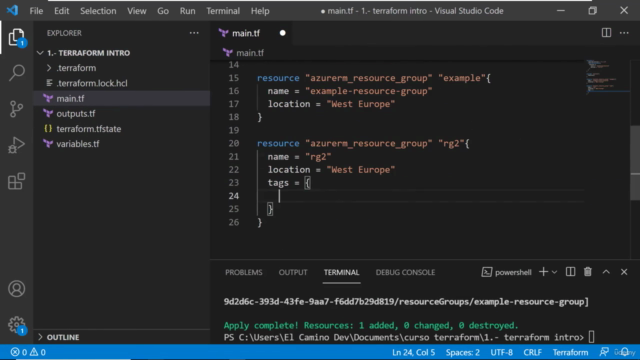Open outputs.tf file
The width and height of the screenshot is (640, 360).
click(x=76, y=113)
